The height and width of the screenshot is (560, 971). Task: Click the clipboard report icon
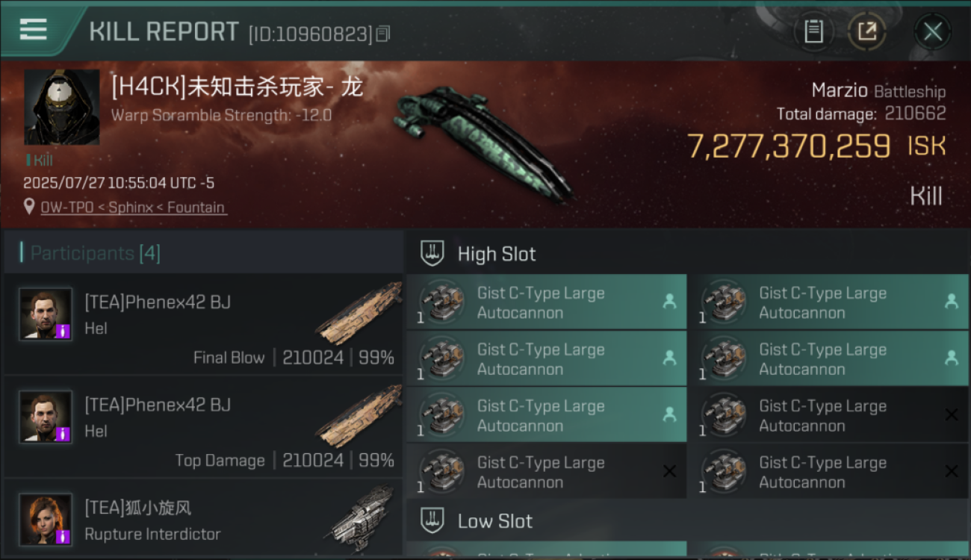click(x=813, y=31)
